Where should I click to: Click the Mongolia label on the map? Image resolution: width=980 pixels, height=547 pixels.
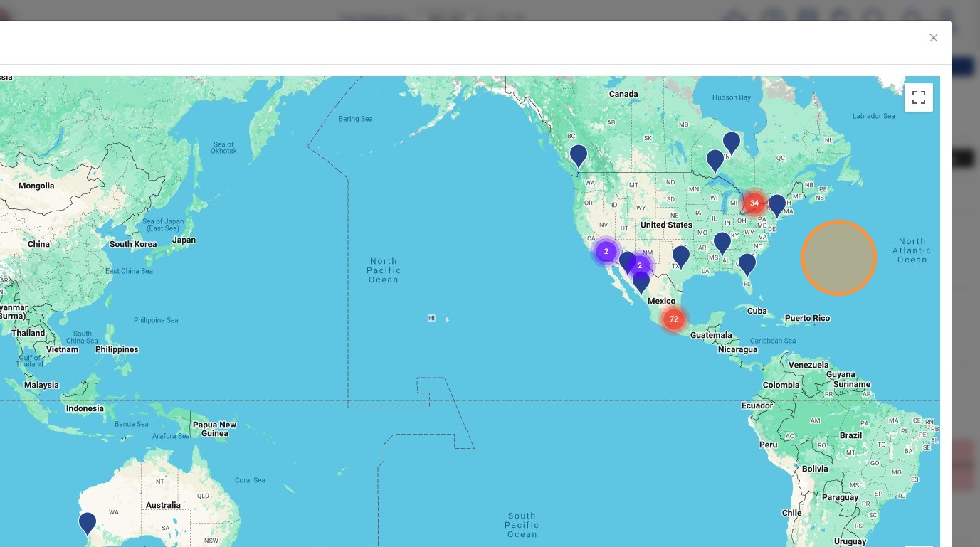[36, 186]
